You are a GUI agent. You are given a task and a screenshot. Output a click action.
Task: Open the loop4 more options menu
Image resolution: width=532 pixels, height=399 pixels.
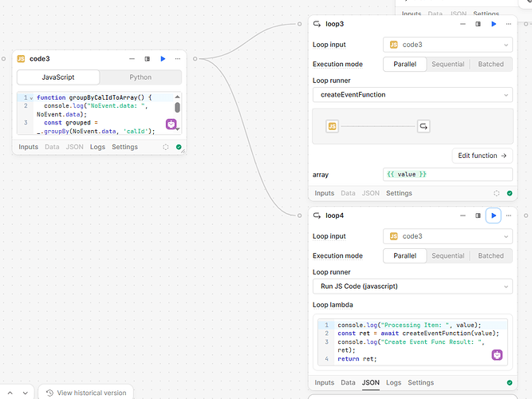point(508,215)
